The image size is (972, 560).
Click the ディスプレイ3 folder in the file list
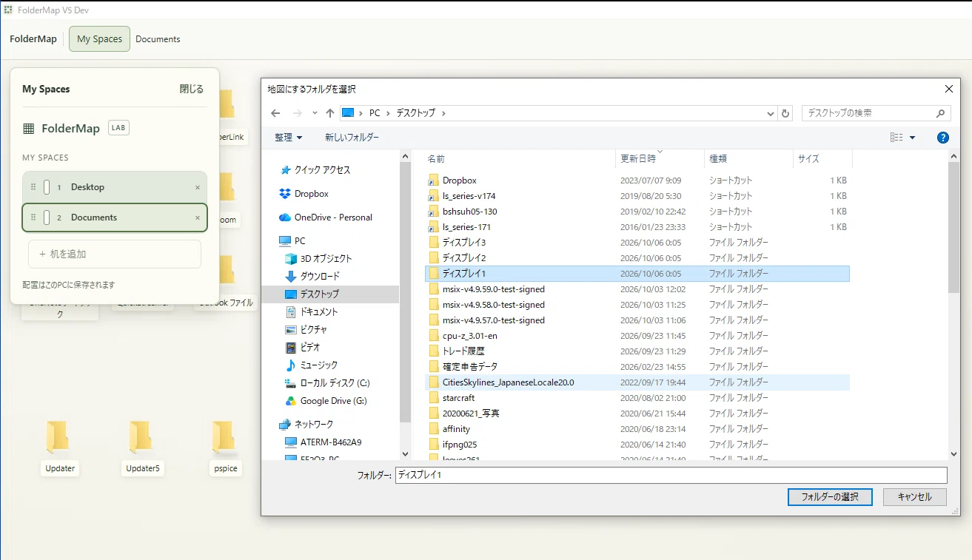point(637,243)
